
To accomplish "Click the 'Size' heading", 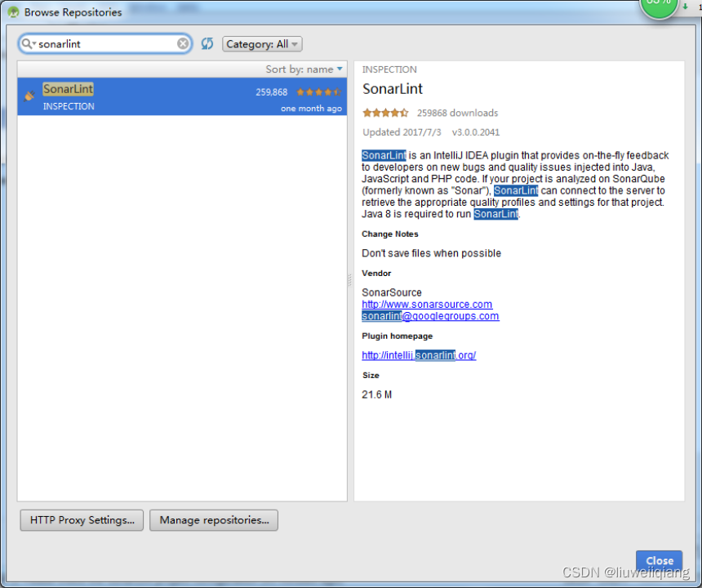I will click(371, 376).
